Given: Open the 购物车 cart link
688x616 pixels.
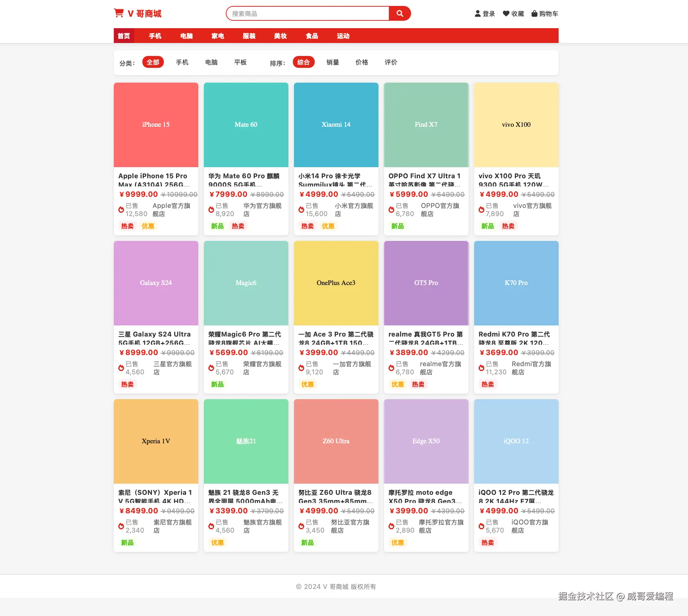Looking at the screenshot, I should click(x=549, y=14).
